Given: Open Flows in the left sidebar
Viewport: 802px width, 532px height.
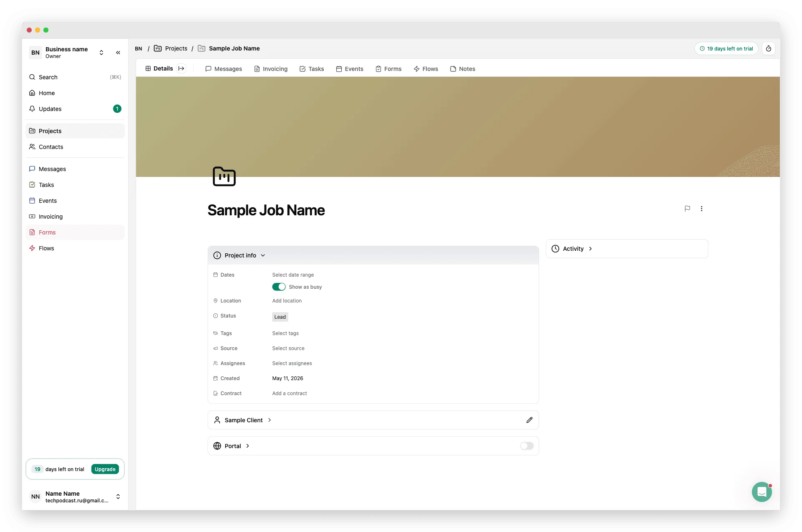Looking at the screenshot, I should click(x=75, y=248).
